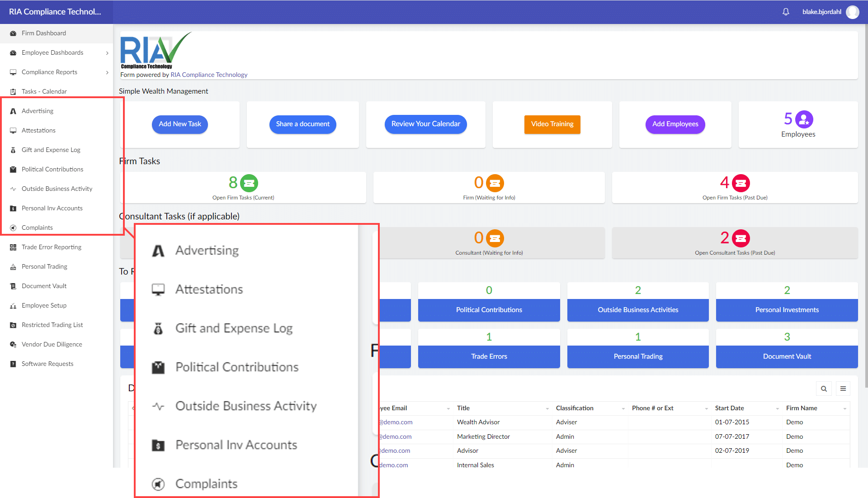The height and width of the screenshot is (498, 868).
Task: Open Trade Error Reporting in sidebar
Action: coord(52,247)
